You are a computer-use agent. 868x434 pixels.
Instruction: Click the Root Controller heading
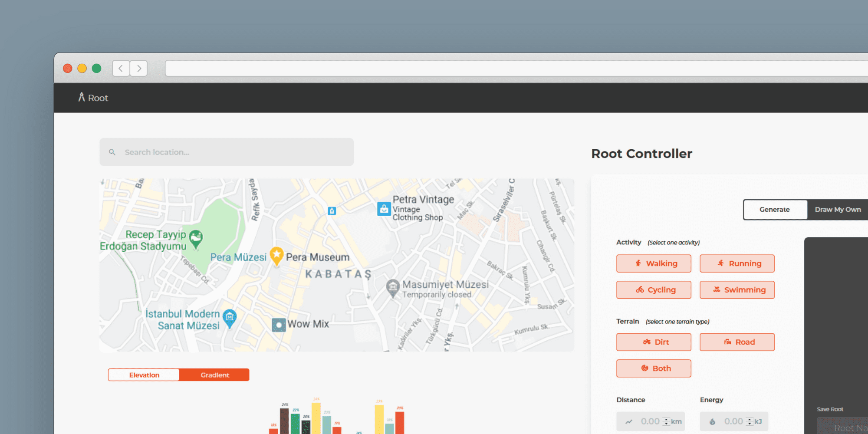(x=641, y=154)
